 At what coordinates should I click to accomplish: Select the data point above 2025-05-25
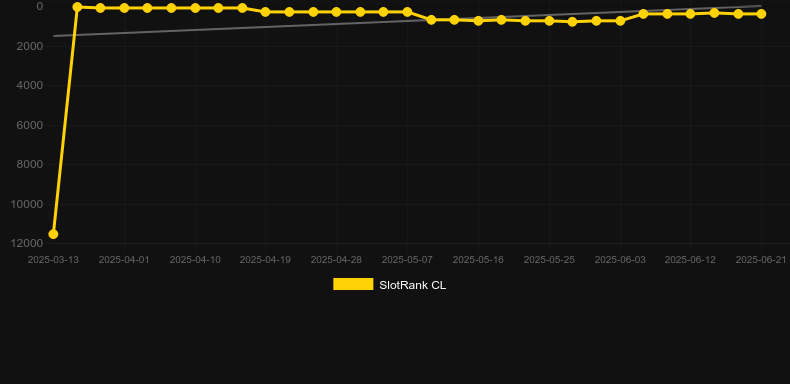[x=549, y=21]
